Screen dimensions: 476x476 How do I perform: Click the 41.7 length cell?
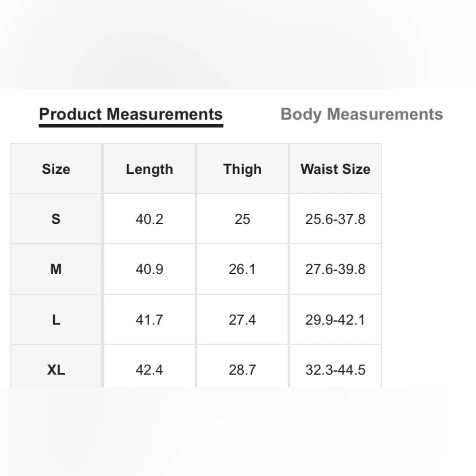click(x=149, y=320)
